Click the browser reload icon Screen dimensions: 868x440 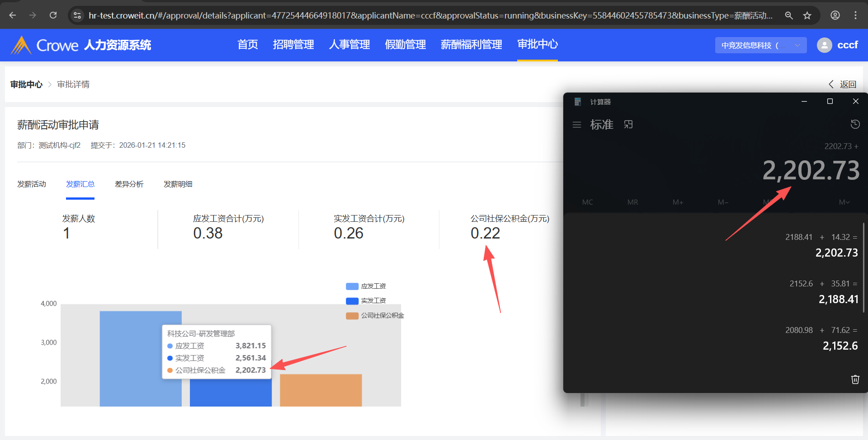(x=53, y=15)
